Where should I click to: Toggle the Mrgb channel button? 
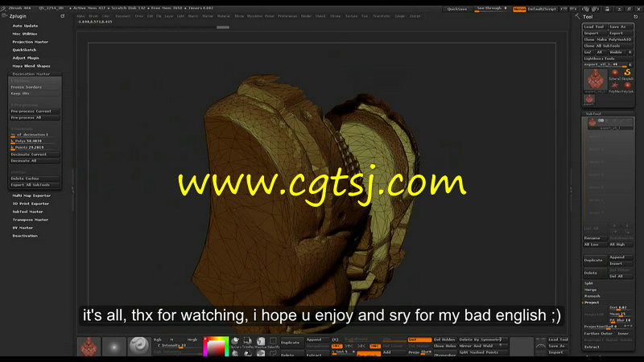click(192, 339)
